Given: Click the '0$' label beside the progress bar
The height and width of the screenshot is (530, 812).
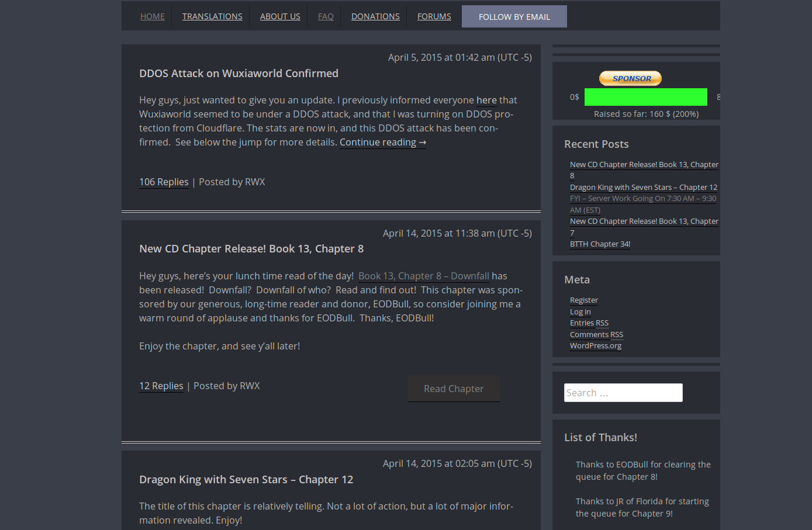Looking at the screenshot, I should tap(575, 97).
